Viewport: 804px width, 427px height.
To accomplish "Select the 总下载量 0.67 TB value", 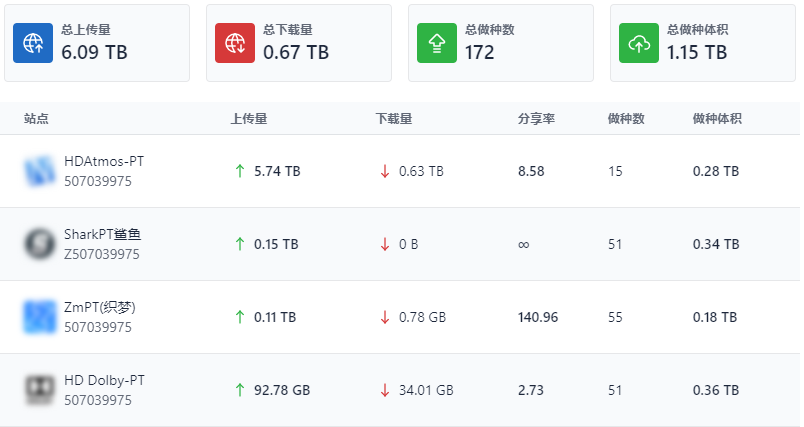I will coord(296,52).
